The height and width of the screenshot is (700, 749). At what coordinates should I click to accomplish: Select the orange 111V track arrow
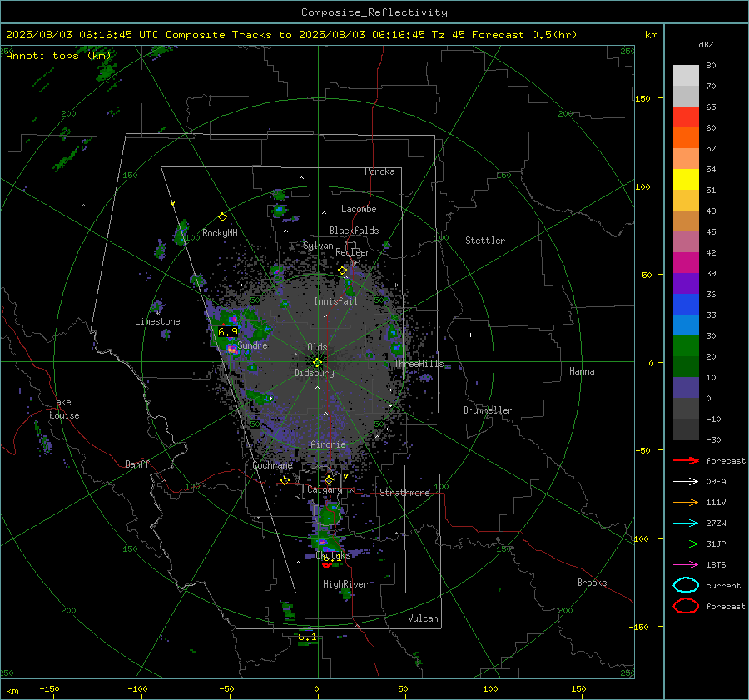686,502
